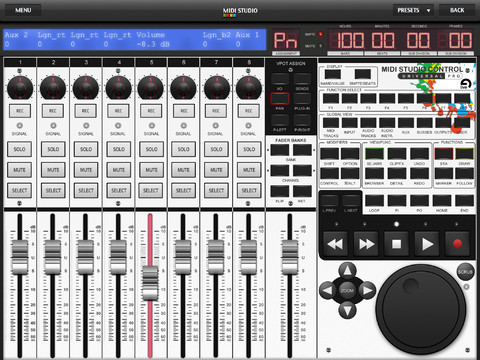Click the channel 1 fader handle
The image size is (480, 360).
pos(20,256)
